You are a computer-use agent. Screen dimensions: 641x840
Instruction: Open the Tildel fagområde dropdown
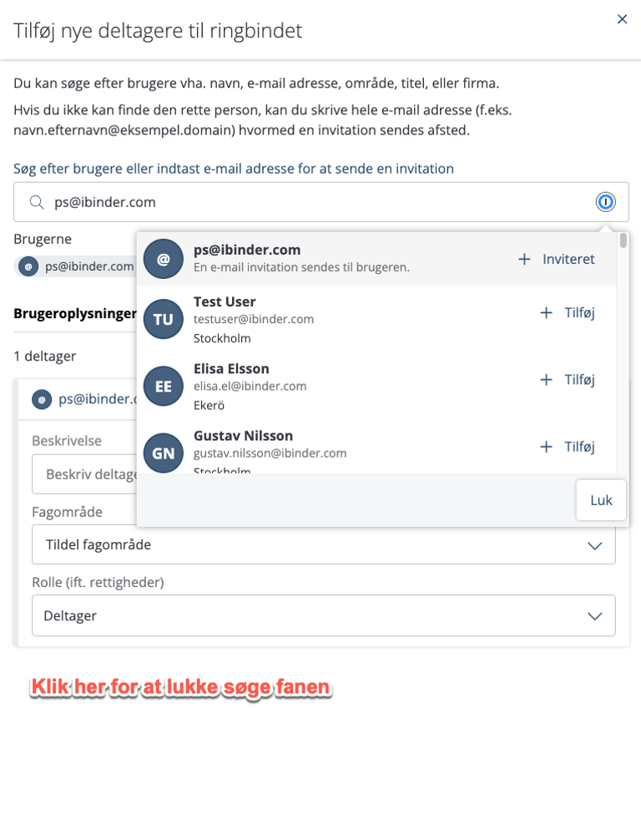[x=323, y=544]
